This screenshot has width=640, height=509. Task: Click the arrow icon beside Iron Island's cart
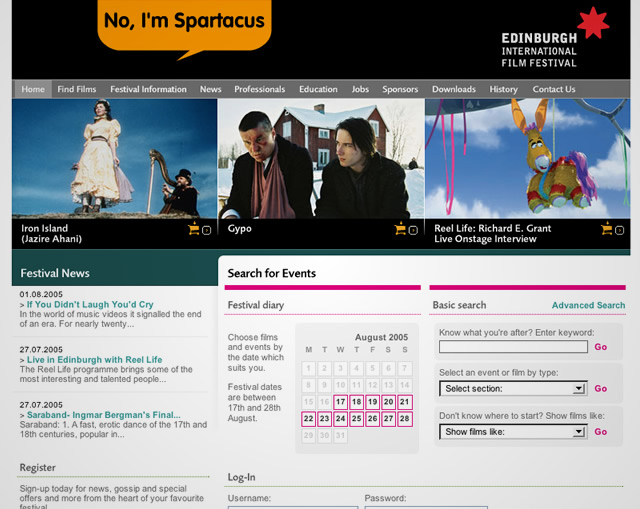(207, 231)
